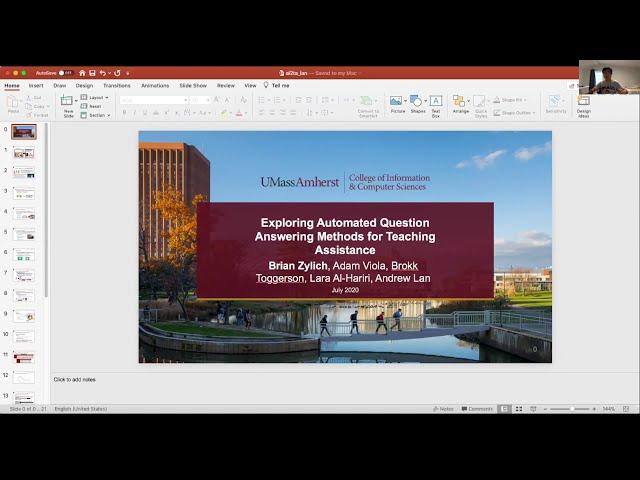The width and height of the screenshot is (640, 480).
Task: Click the zoom-in plus icon
Action: point(594,409)
